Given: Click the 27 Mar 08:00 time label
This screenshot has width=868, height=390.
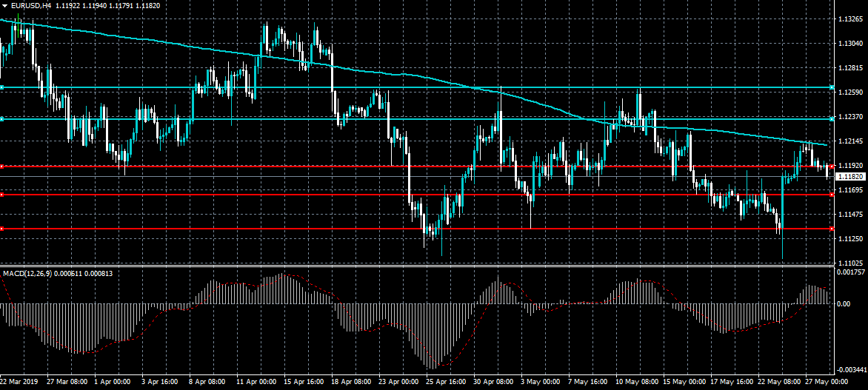Looking at the screenshot, I should tap(67, 382).
